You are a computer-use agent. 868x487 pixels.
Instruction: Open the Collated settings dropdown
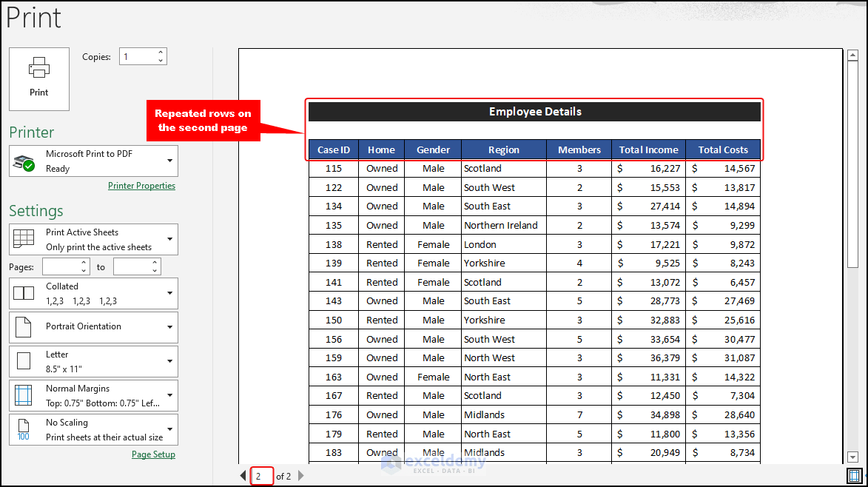point(171,293)
